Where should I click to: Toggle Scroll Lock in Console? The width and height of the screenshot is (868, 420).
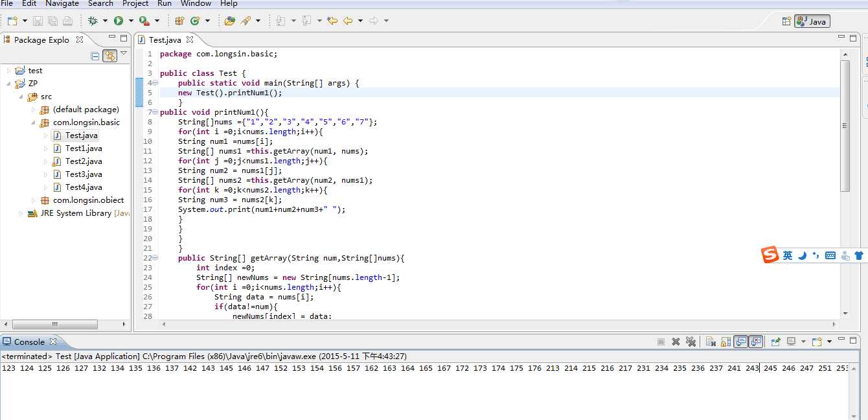(x=726, y=342)
